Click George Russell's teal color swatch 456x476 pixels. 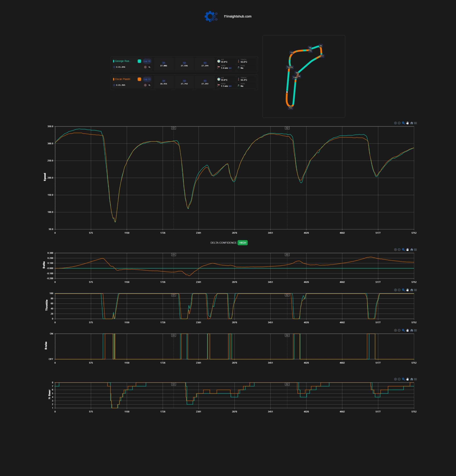pyautogui.click(x=139, y=61)
